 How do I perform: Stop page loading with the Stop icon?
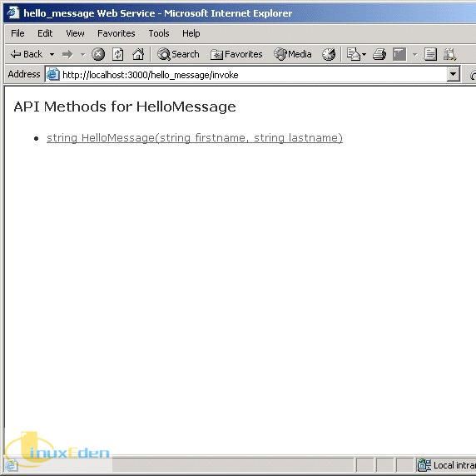(98, 55)
